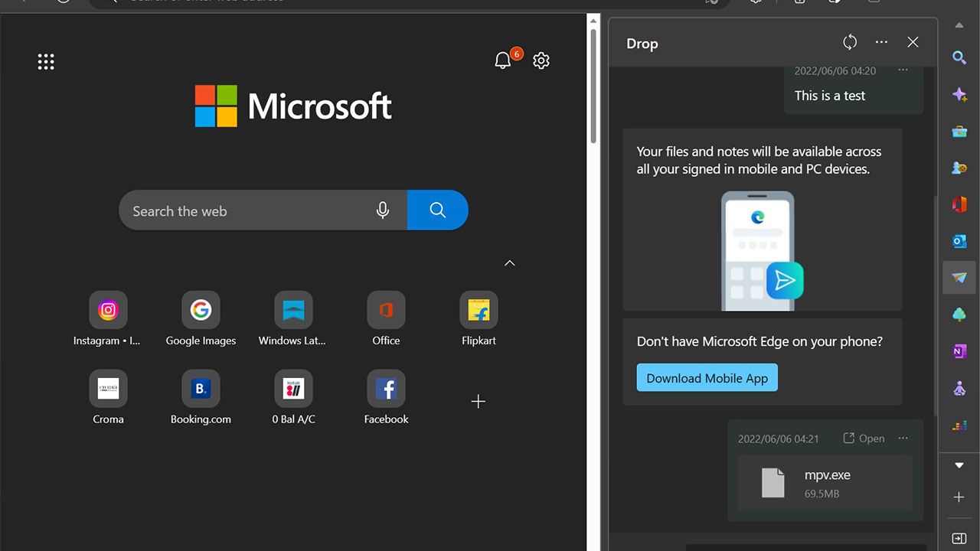
Task: Start voice search with the microphone
Action: [383, 210]
